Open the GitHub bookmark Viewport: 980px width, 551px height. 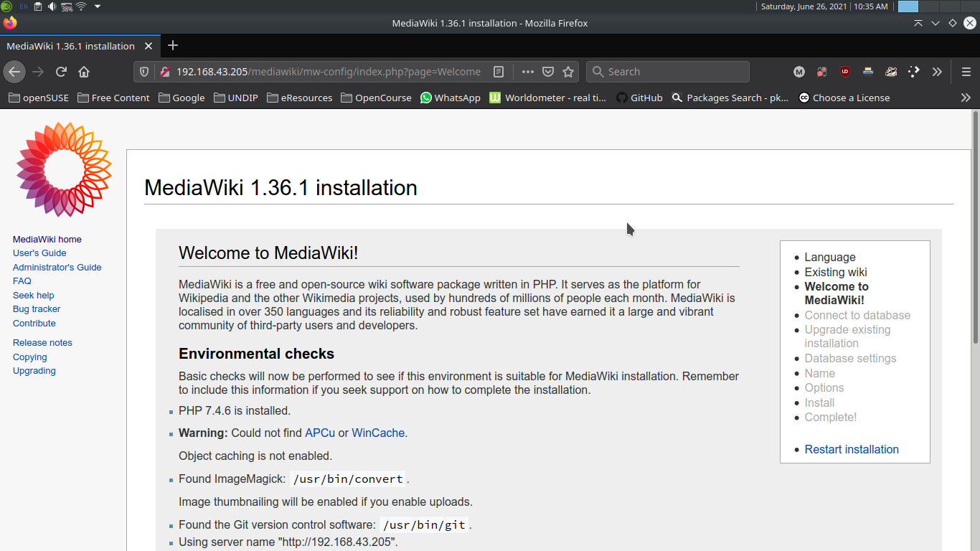tap(639, 98)
